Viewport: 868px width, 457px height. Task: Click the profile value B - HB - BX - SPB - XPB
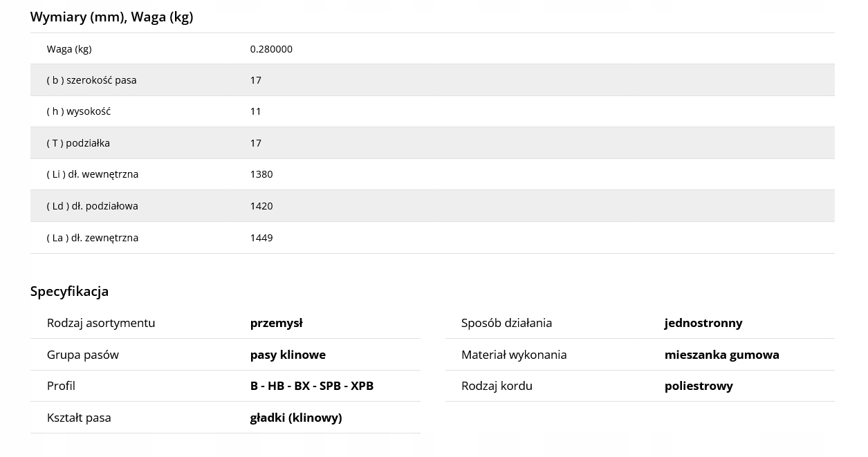[x=312, y=386]
